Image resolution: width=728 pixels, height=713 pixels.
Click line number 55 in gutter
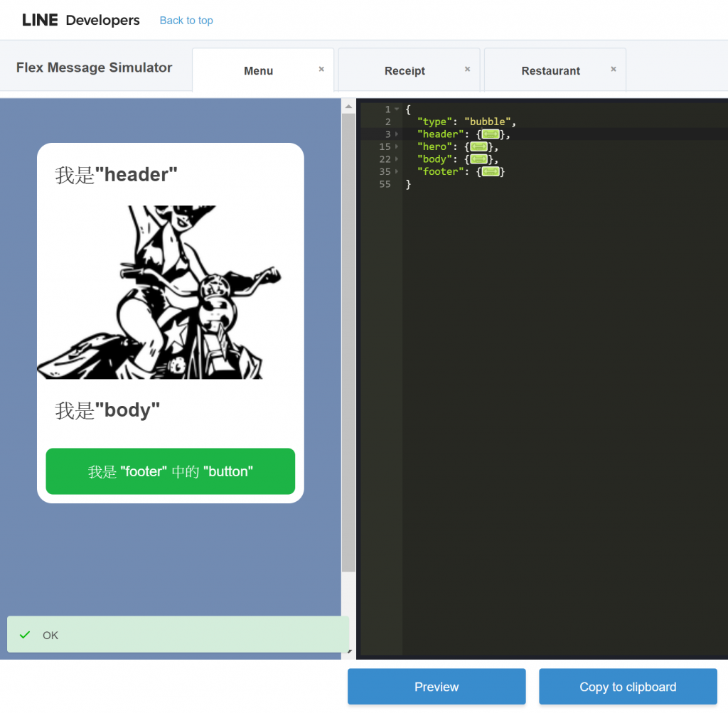(x=385, y=184)
